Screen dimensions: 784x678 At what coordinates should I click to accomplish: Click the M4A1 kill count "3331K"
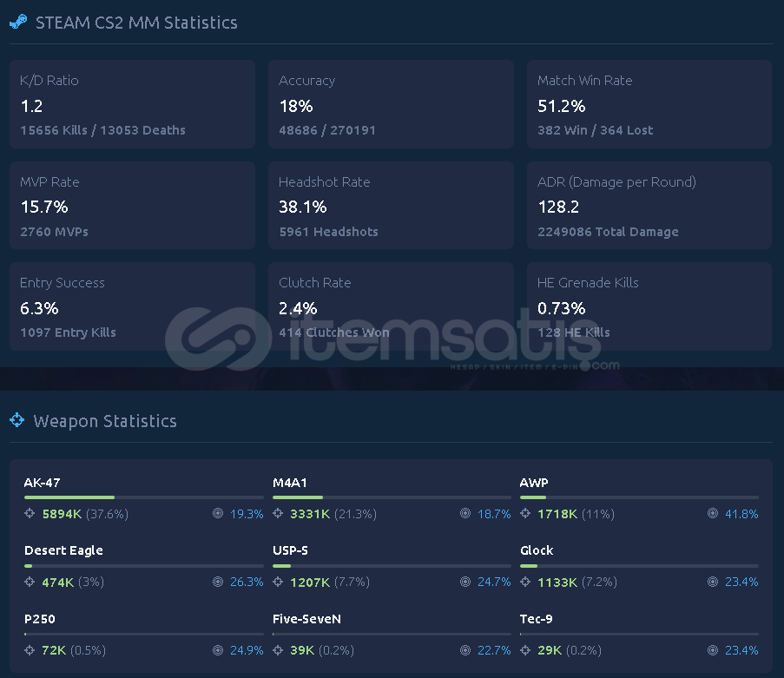tap(310, 514)
